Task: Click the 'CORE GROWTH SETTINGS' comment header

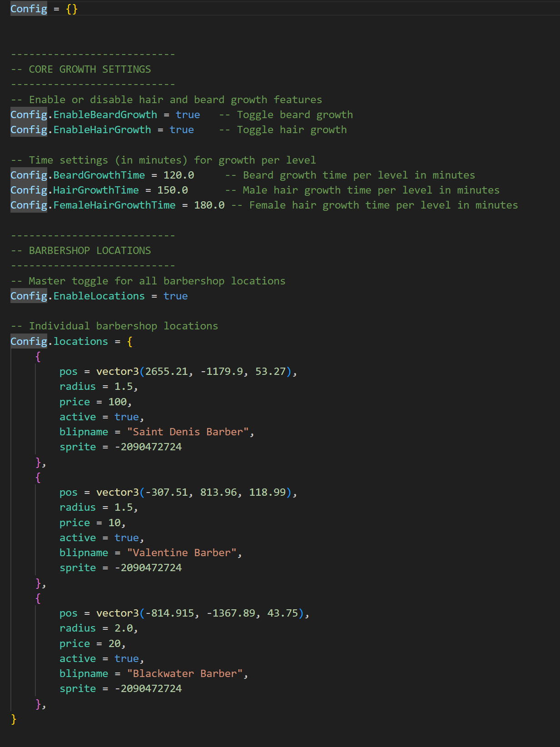Action: 90,69
